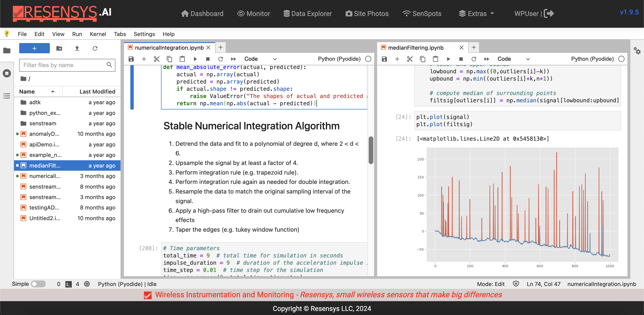This screenshot has height=315, width=644.
Task: Open cell type dropdown in medianFiltering notebook
Action: [x=513, y=59]
